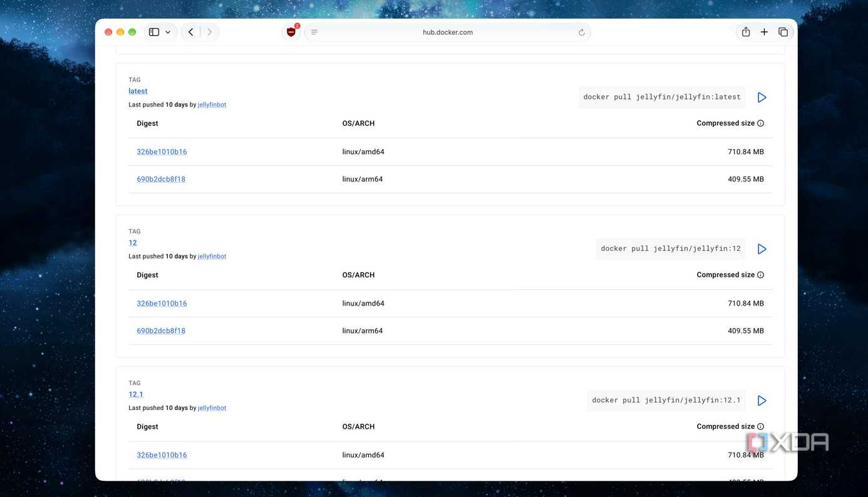Open the latest tag link
The width and height of the screenshot is (868, 497).
(x=138, y=91)
